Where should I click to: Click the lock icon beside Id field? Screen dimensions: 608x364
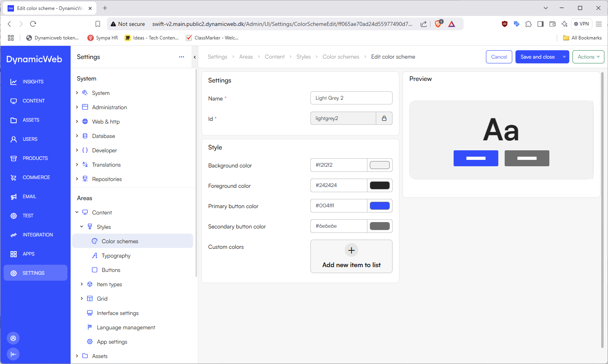(384, 118)
